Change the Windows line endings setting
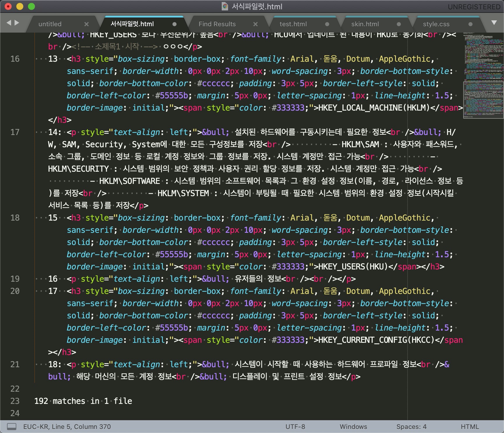This screenshot has height=433, width=504. point(353,427)
